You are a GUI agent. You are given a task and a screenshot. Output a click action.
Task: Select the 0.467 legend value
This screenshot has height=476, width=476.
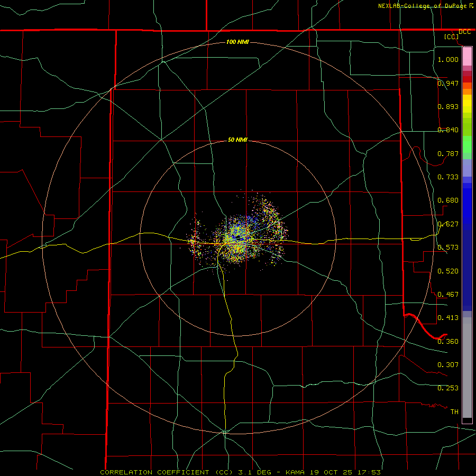(x=448, y=294)
